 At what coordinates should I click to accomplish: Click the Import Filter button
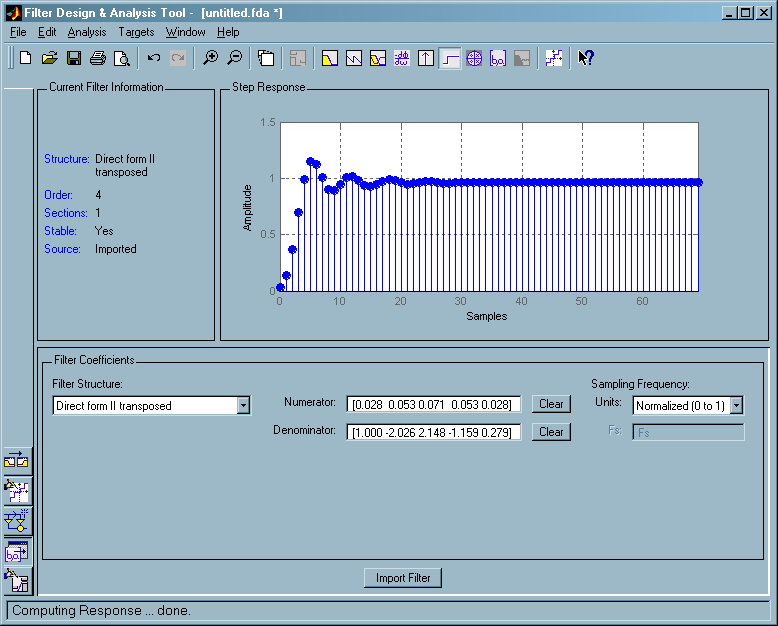pyautogui.click(x=402, y=578)
